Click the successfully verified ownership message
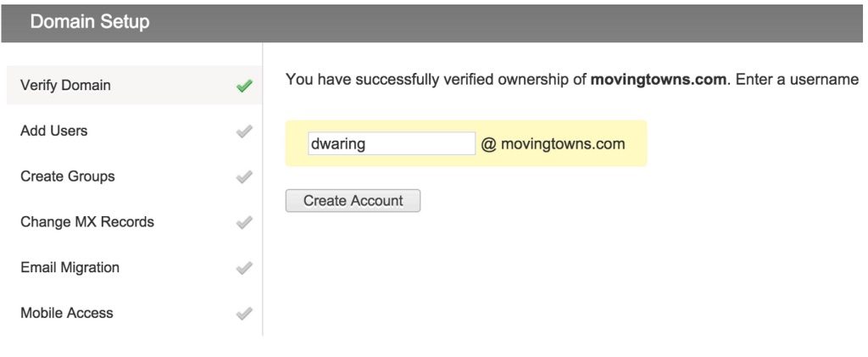This screenshot has height=357, width=868. [572, 80]
